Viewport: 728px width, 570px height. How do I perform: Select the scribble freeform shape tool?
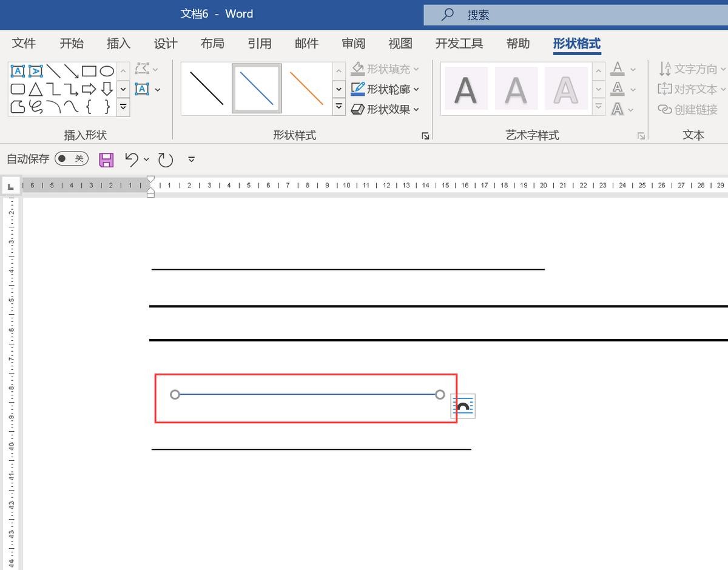(x=36, y=107)
